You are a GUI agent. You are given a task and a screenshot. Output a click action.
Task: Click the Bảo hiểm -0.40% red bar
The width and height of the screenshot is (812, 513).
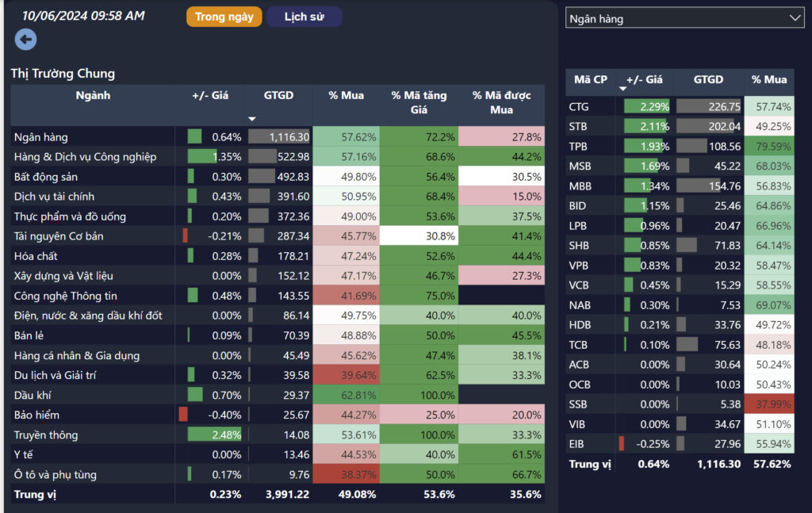click(183, 414)
